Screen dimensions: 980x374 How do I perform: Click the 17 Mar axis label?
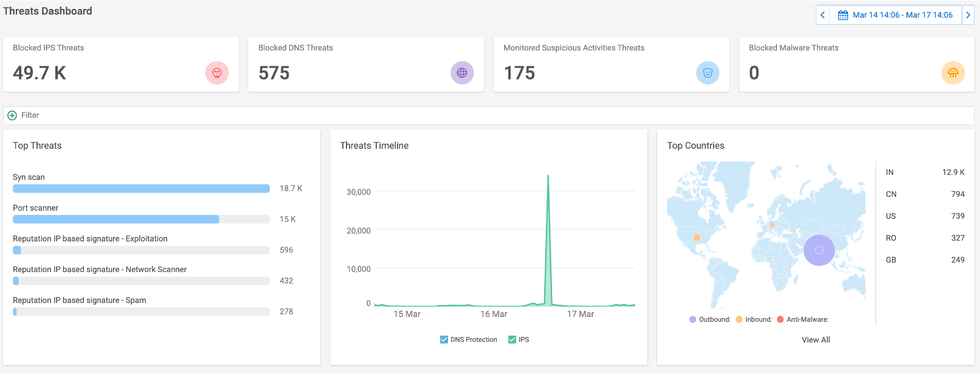click(581, 314)
